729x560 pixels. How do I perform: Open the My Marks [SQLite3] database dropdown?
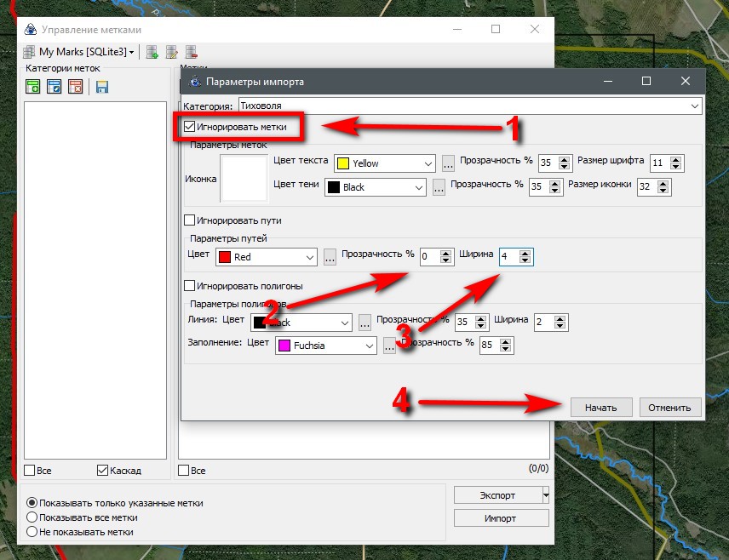click(x=79, y=52)
